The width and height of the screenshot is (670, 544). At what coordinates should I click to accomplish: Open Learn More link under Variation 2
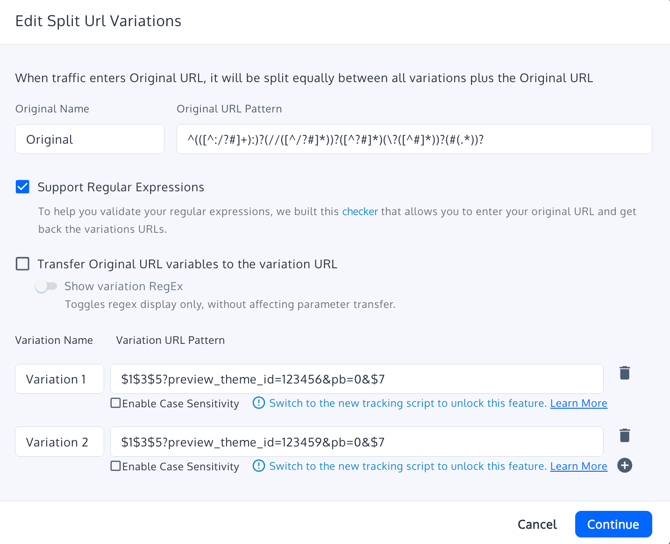tap(578, 466)
